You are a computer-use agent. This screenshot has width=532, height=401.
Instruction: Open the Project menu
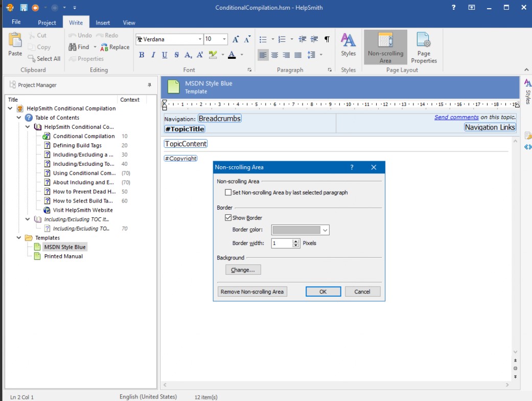click(x=47, y=23)
